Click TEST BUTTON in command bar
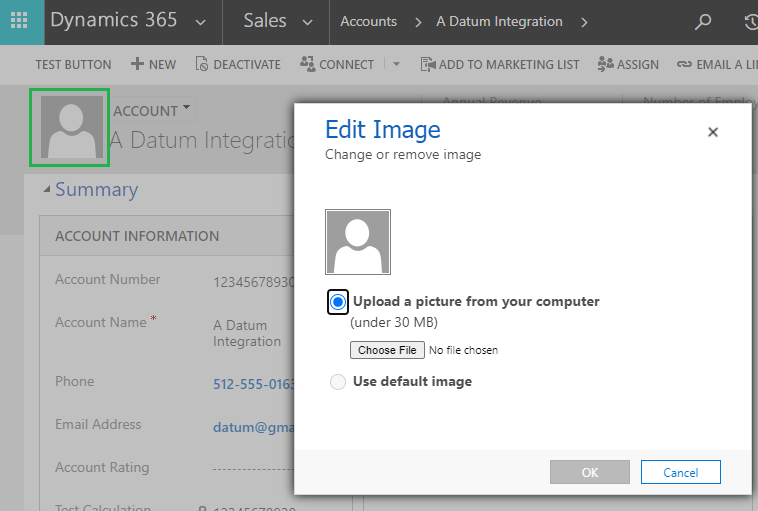This screenshot has width=758, height=511. pos(73,65)
